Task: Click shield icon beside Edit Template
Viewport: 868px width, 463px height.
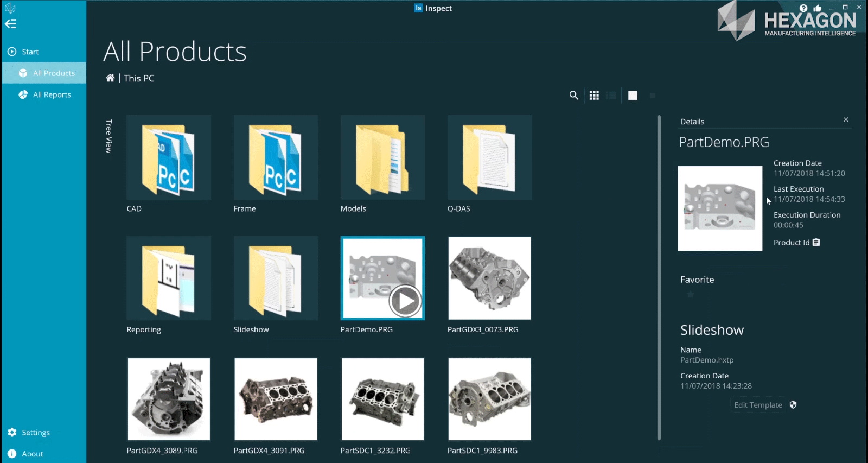Action: (x=793, y=405)
